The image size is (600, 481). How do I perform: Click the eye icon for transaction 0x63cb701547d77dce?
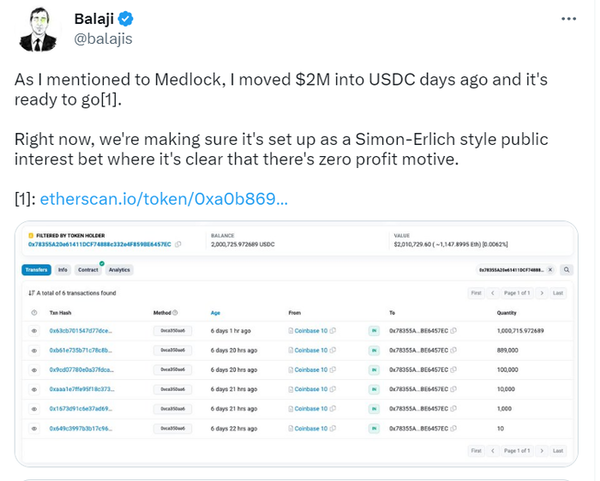tap(35, 329)
